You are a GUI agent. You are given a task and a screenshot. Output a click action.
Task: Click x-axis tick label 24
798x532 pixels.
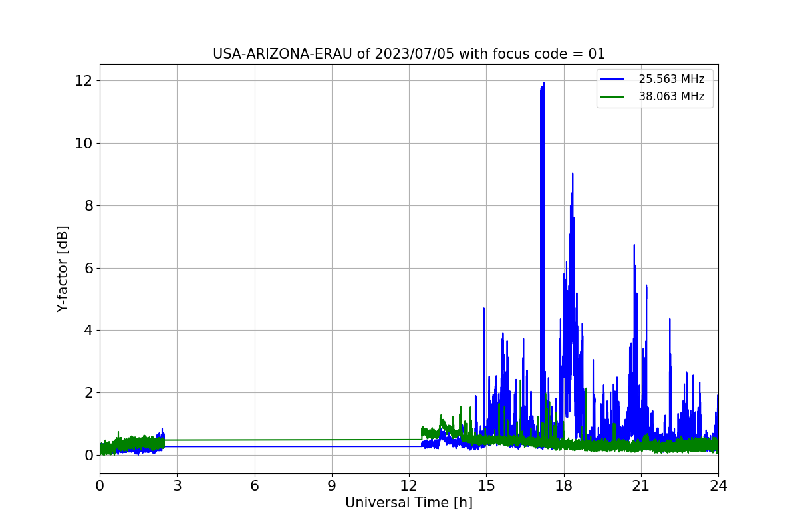[x=718, y=486]
